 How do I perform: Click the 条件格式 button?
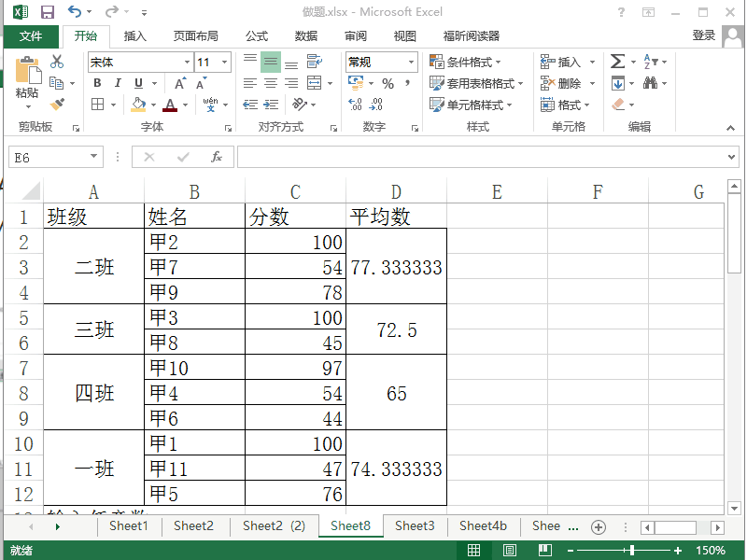coord(465,61)
